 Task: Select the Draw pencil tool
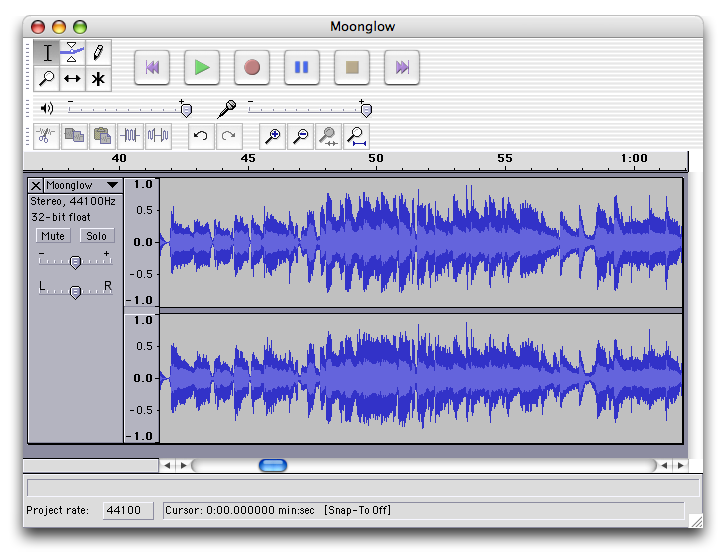pos(98,52)
